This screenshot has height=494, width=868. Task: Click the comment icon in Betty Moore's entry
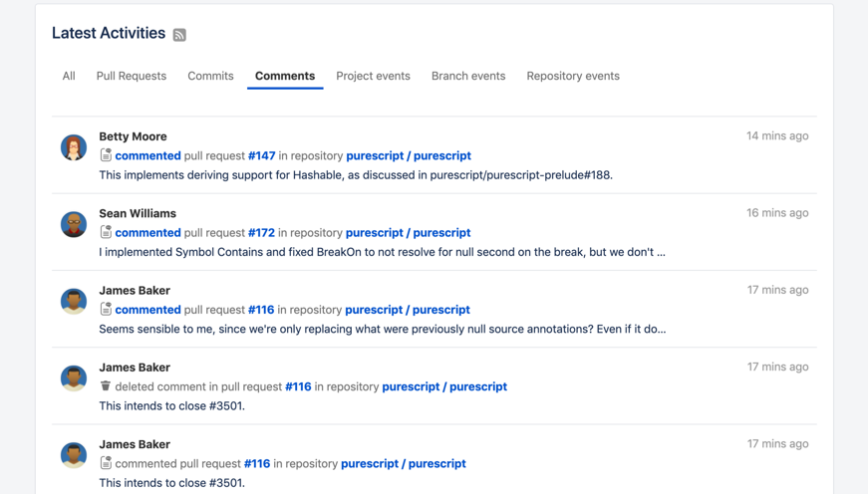tap(106, 155)
